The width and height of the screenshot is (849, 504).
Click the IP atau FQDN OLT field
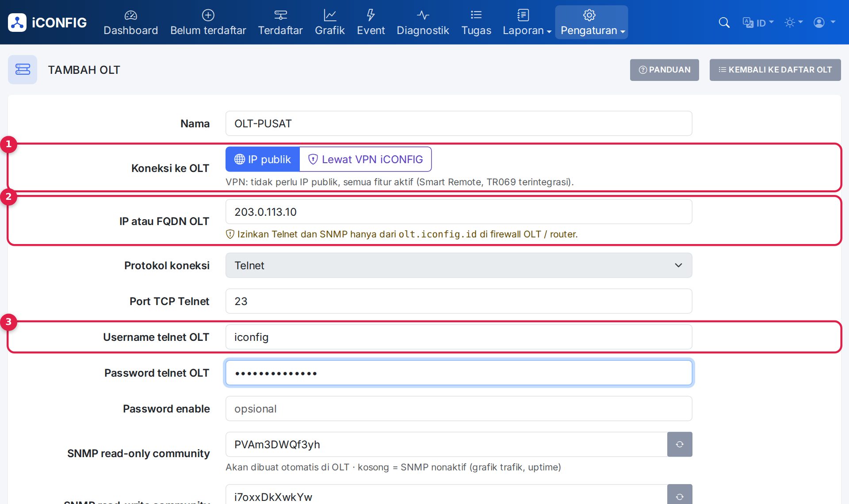click(459, 212)
